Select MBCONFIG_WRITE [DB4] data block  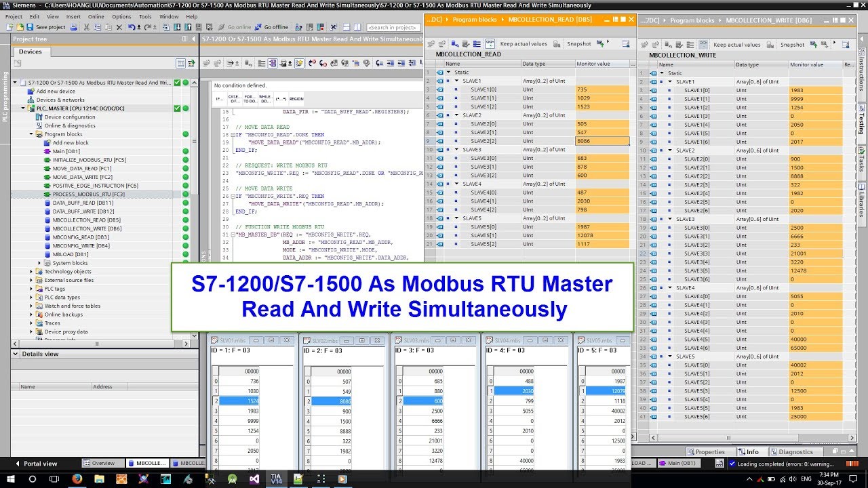[81, 246]
